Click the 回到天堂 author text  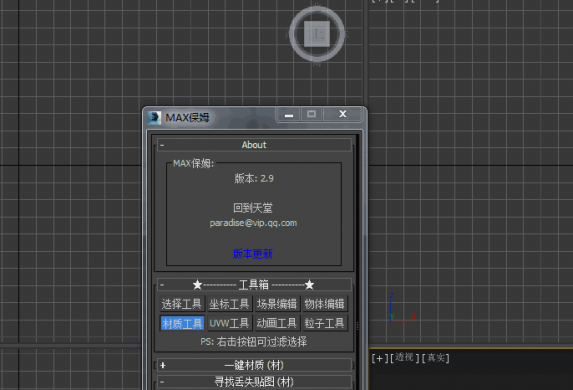[253, 208]
